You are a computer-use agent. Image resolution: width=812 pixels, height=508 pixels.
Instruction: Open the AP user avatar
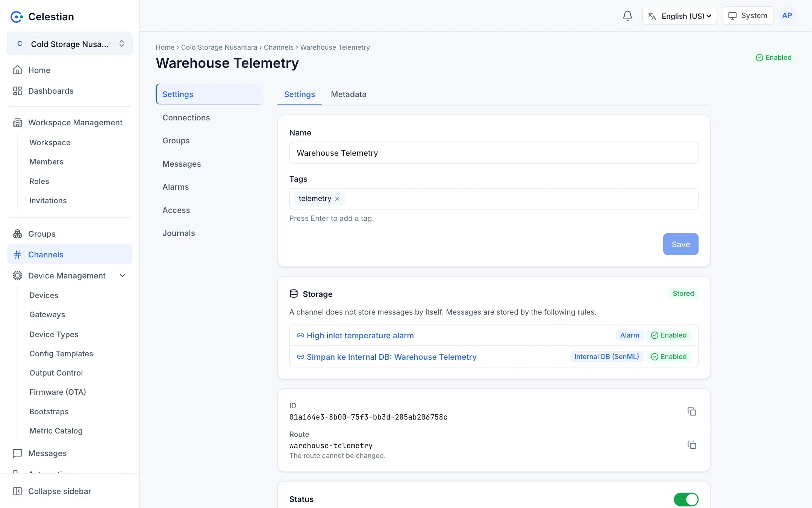click(x=787, y=16)
